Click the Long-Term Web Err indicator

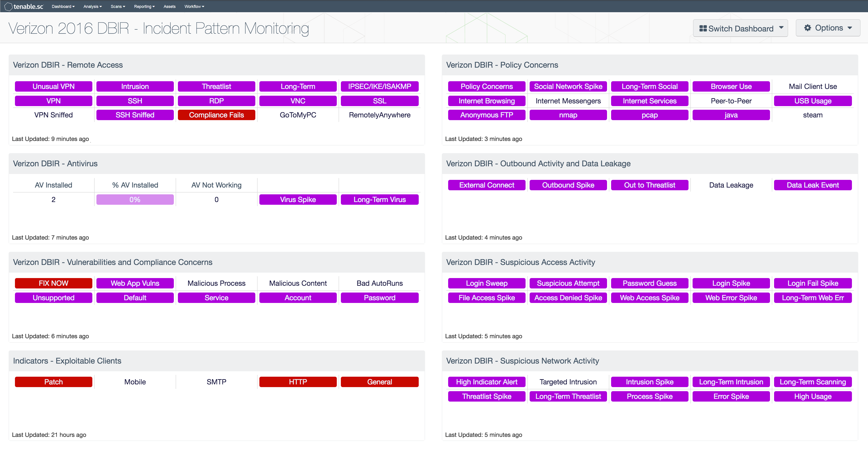click(x=813, y=298)
